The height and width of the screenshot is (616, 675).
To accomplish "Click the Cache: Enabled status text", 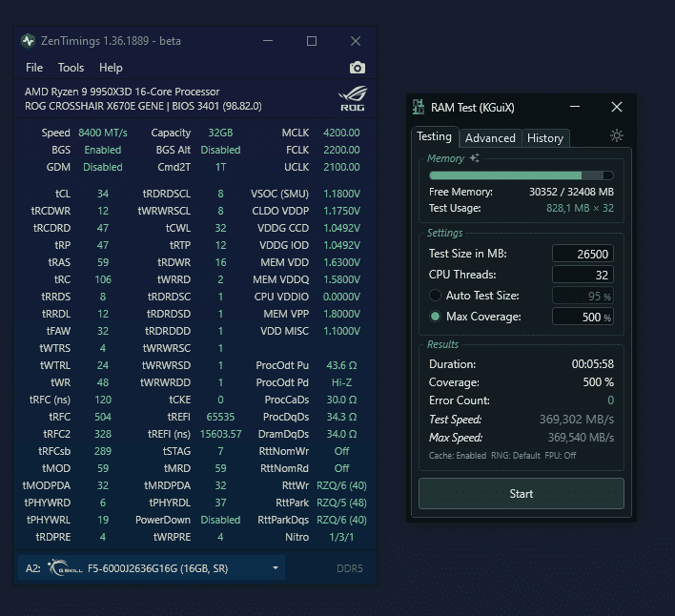I will click(x=458, y=456).
